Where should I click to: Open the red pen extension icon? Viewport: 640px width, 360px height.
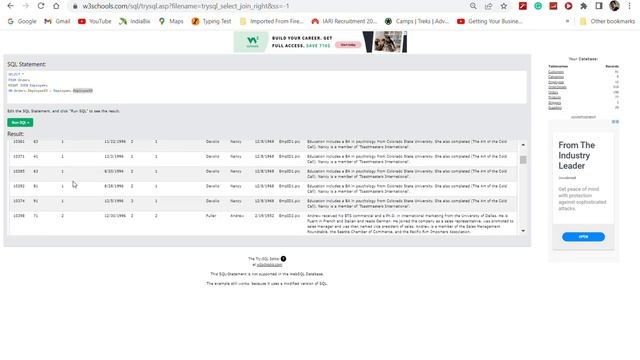pyautogui.click(x=523, y=6)
